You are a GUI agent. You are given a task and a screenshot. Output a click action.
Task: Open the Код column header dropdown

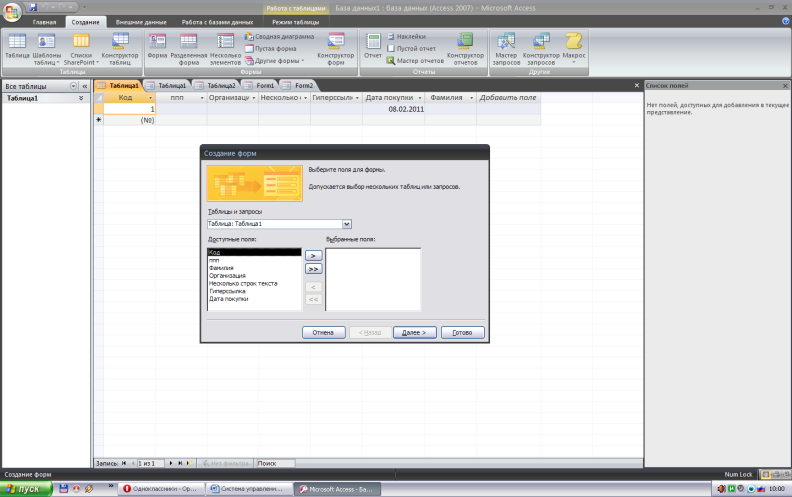coord(150,97)
